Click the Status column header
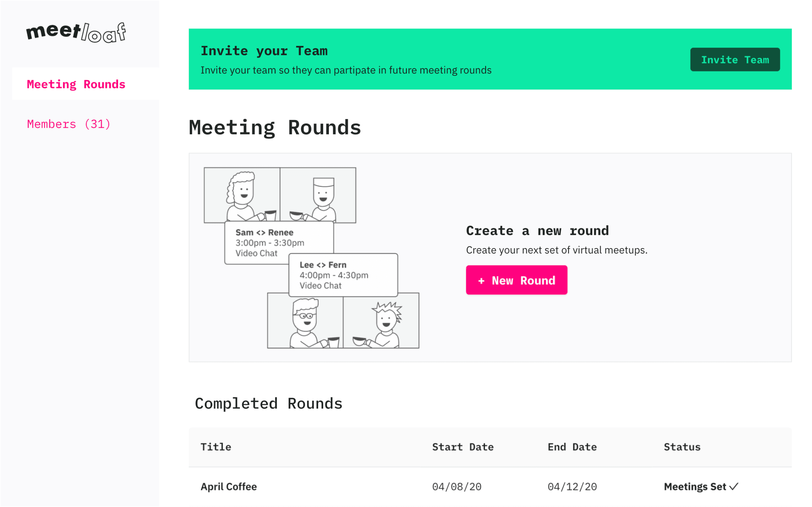This screenshot has height=507, width=812. (682, 447)
